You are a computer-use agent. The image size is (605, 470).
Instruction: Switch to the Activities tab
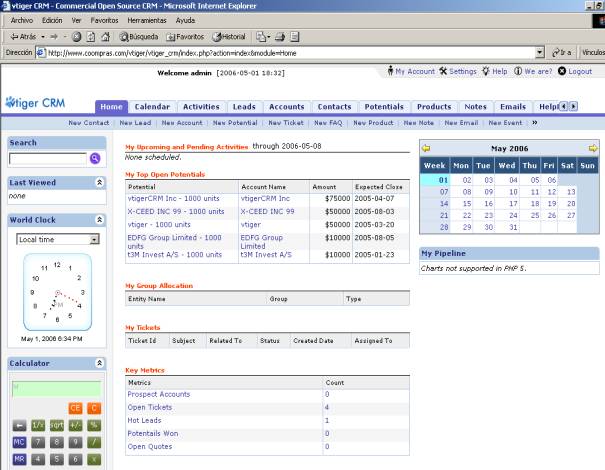pos(201,107)
